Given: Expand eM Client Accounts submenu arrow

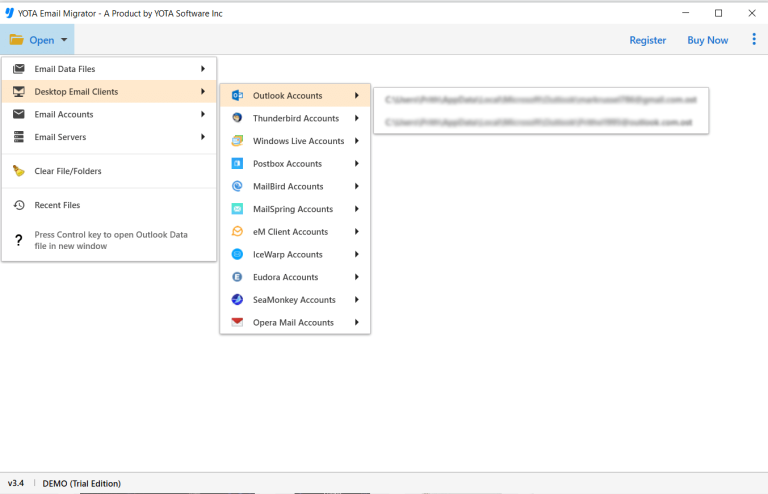Looking at the screenshot, I should tap(357, 232).
